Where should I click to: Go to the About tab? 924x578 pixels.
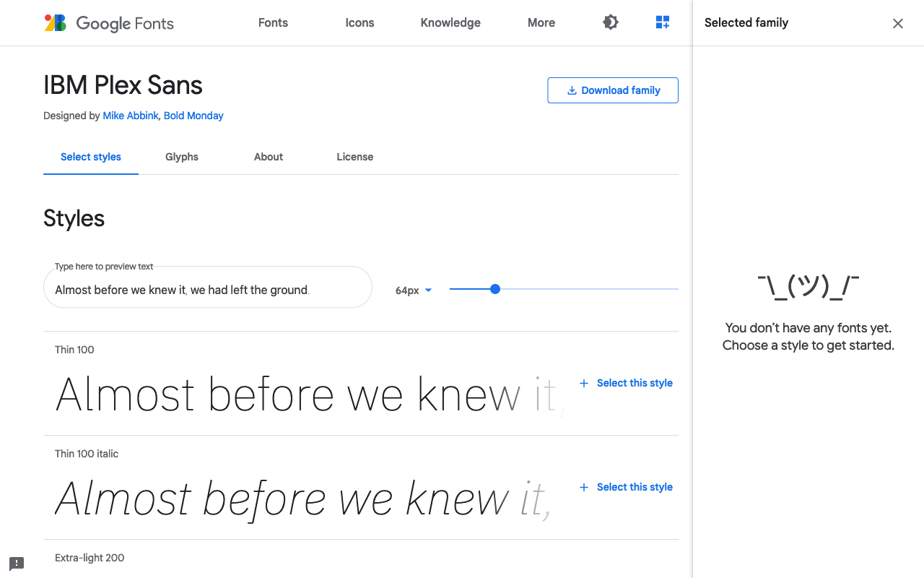(x=269, y=157)
